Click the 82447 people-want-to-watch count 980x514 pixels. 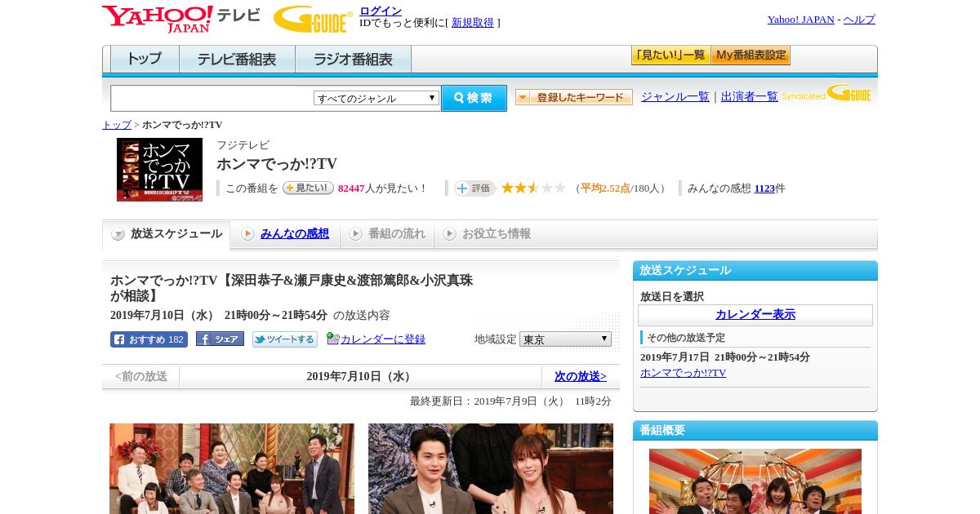pyautogui.click(x=351, y=188)
